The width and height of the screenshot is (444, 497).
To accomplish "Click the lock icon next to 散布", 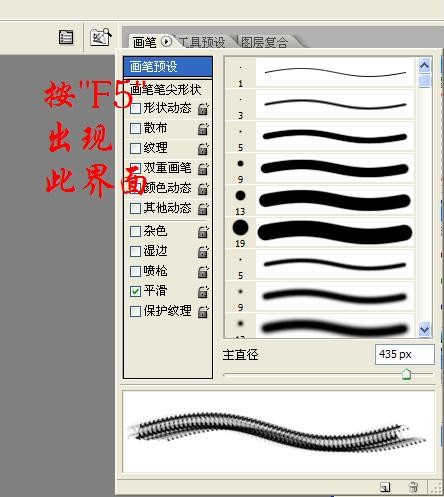I will coord(203,129).
